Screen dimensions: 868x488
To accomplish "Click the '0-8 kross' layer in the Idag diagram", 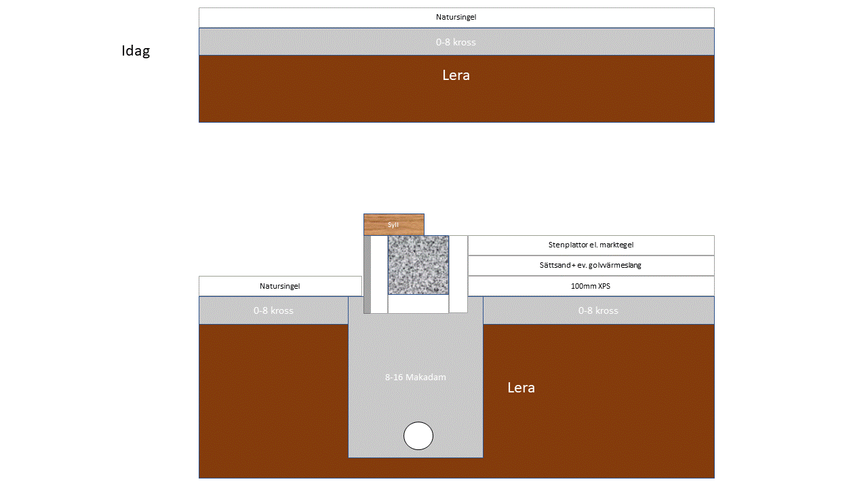I will coord(456,41).
